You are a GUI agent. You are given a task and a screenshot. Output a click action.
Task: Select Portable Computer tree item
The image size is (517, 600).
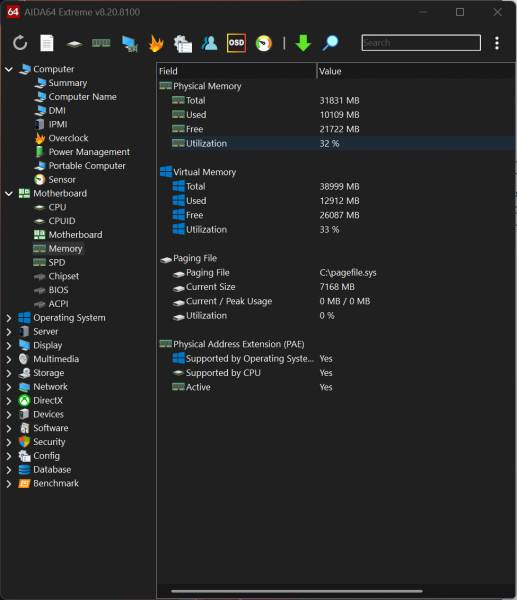point(87,166)
